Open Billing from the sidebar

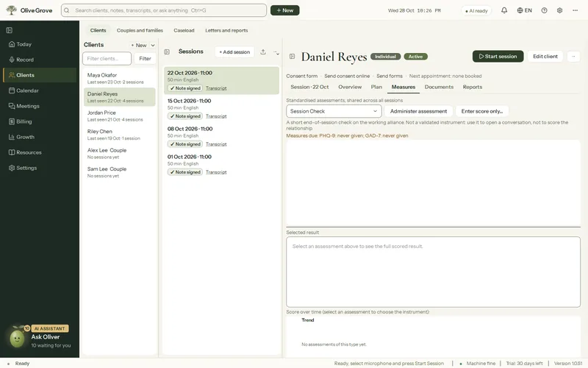click(x=40, y=121)
